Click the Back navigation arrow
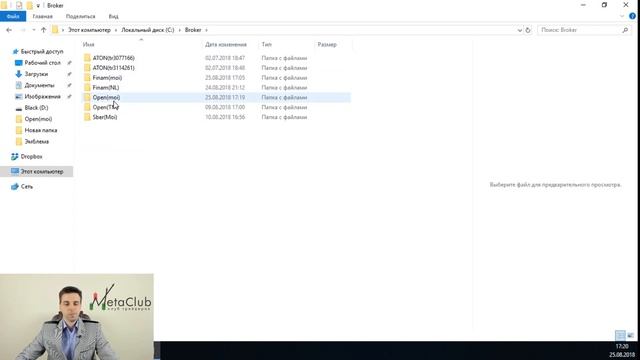The width and height of the screenshot is (640, 360). click(x=9, y=30)
